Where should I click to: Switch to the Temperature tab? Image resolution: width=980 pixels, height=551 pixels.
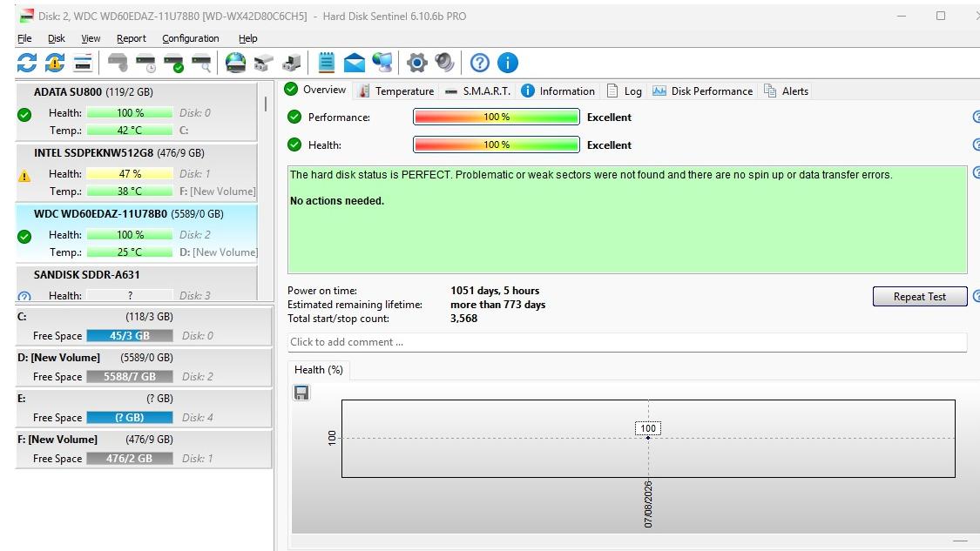coord(396,91)
